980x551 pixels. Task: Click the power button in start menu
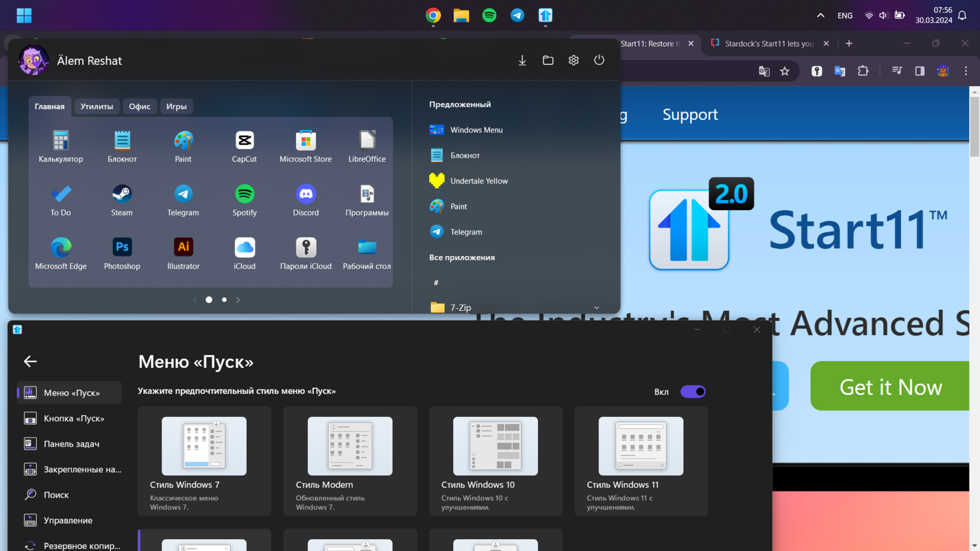click(x=599, y=60)
